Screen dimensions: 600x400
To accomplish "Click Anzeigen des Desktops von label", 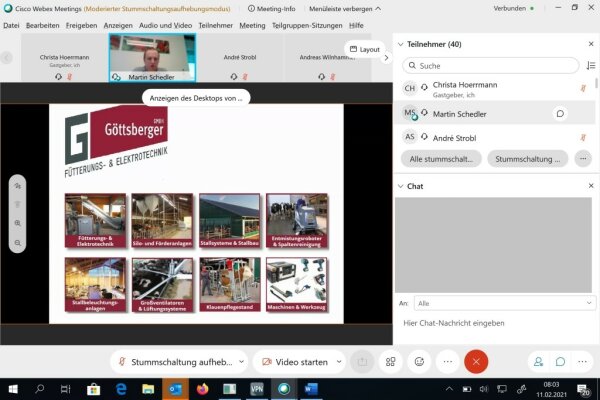I will pyautogui.click(x=196, y=98).
